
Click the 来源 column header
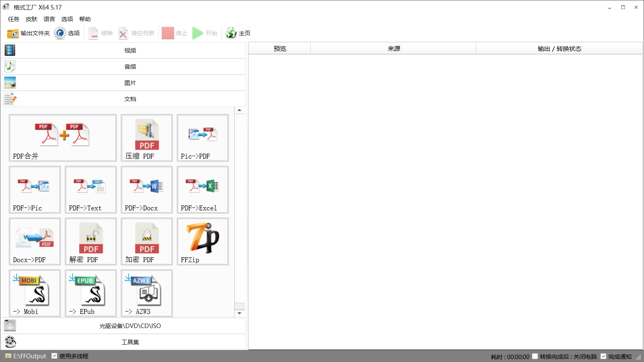394,48
